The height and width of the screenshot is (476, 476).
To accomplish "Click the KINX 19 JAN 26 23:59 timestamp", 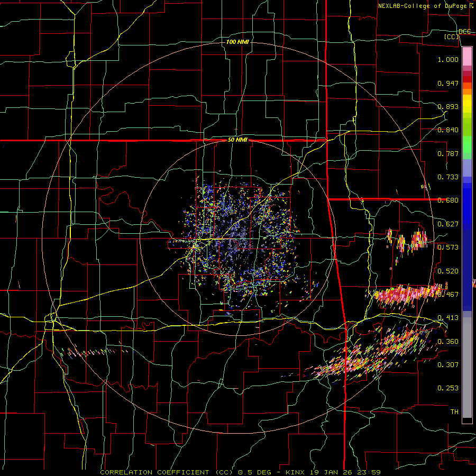I will click(333, 472).
